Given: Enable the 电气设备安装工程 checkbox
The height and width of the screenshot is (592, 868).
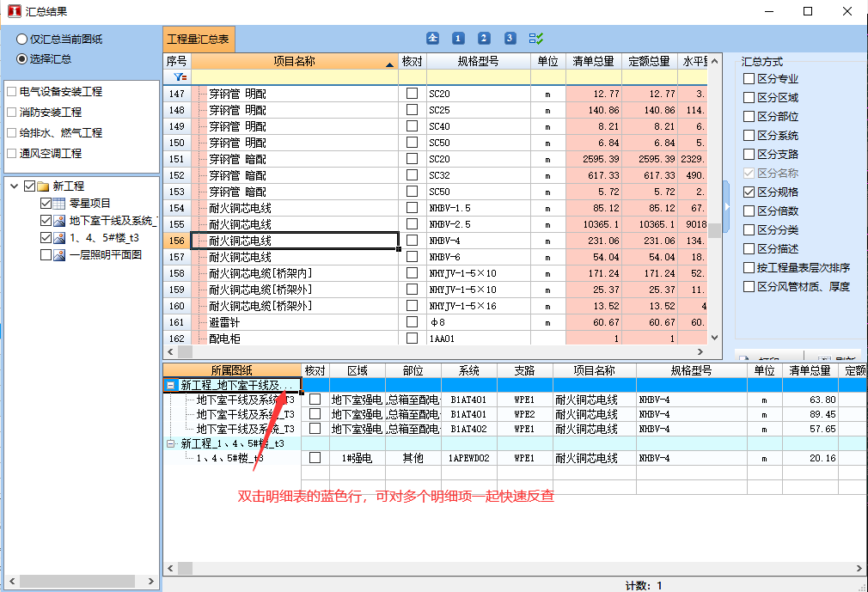Looking at the screenshot, I should pyautogui.click(x=11, y=92).
